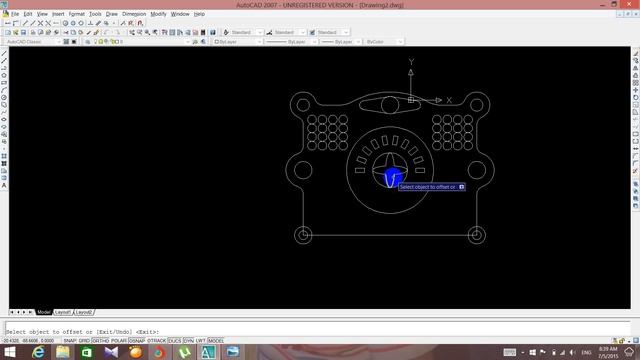Click the Open file icon
This screenshot has height=360, width=640.
(16, 32)
